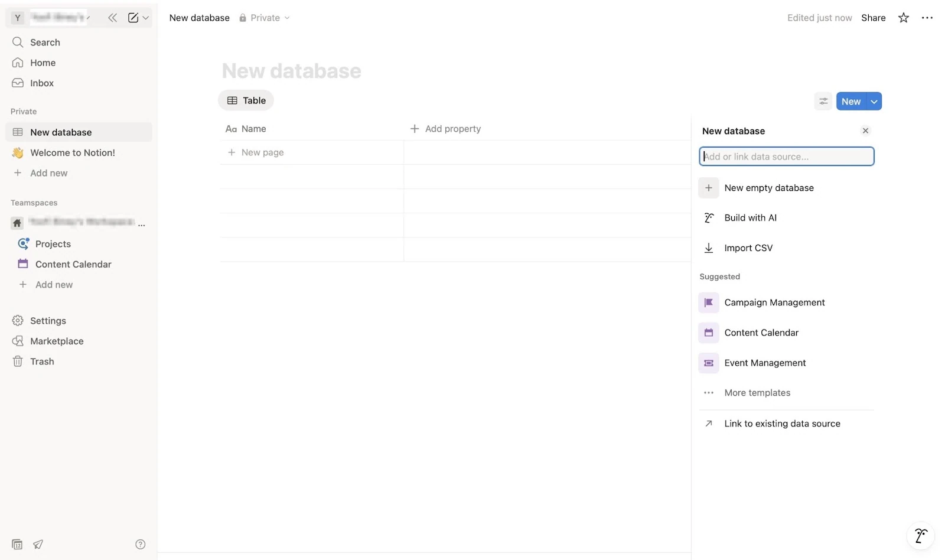Open Notion AI floating button

(x=920, y=536)
